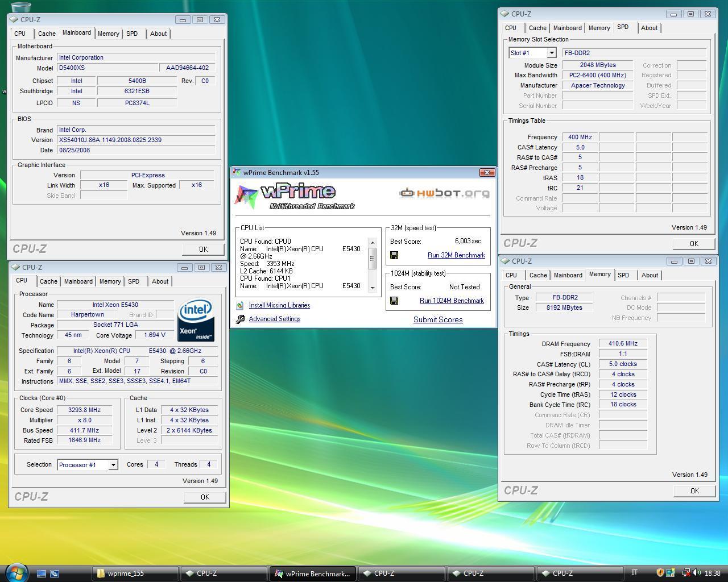This screenshot has height=582, width=728.
Task: Click the motherboard Model field D5400XS
Action: point(106,68)
